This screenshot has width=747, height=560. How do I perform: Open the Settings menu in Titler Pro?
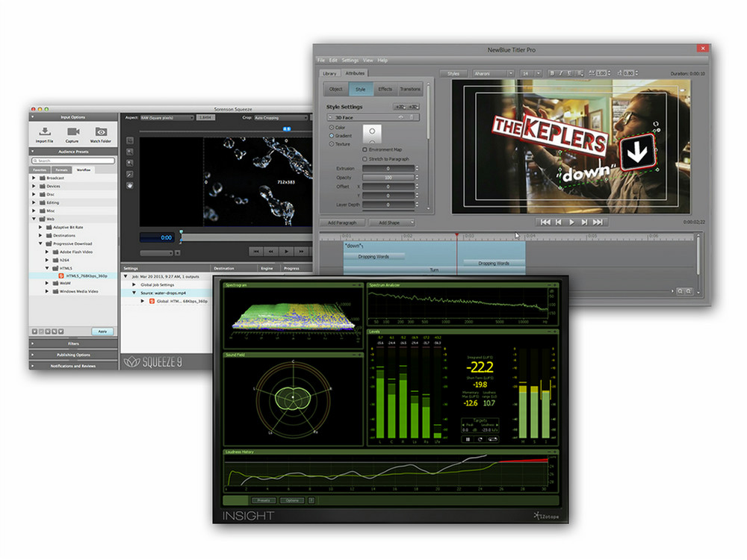point(350,60)
